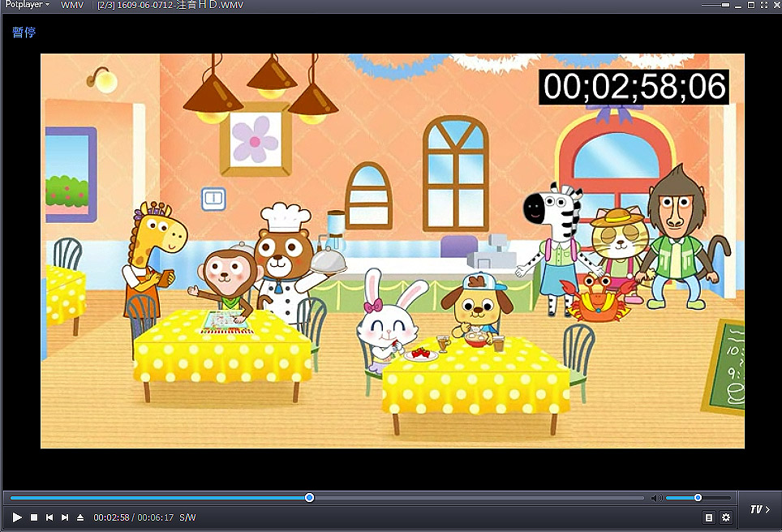This screenshot has width=782, height=532.
Task: Click the pin-on-top slider icon in title bar
Action: tap(715, 5)
